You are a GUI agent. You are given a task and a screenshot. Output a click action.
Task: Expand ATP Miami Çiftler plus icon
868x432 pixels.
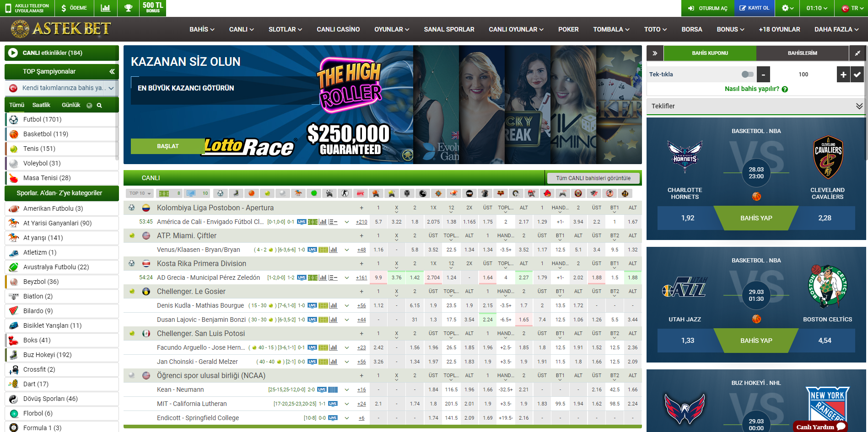tap(361, 236)
